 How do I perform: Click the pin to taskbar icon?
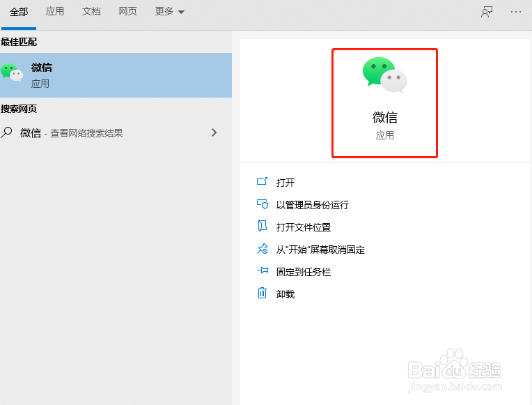[x=263, y=270]
